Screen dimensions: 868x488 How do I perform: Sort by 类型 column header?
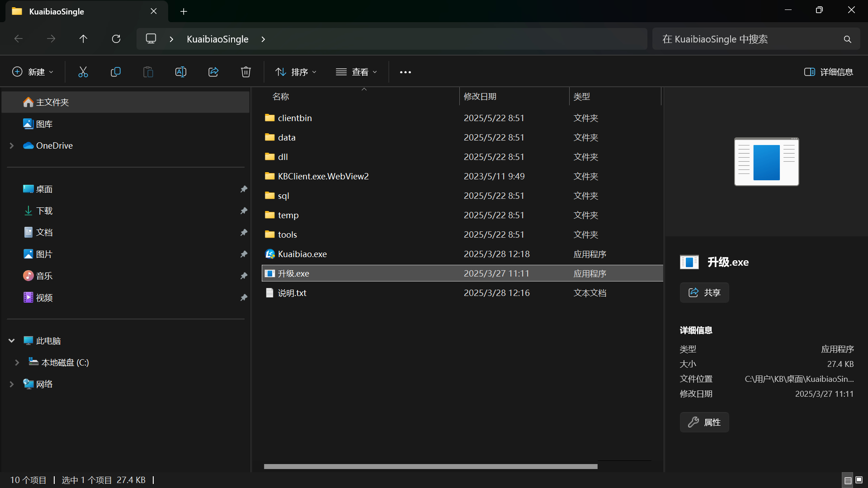(615, 97)
